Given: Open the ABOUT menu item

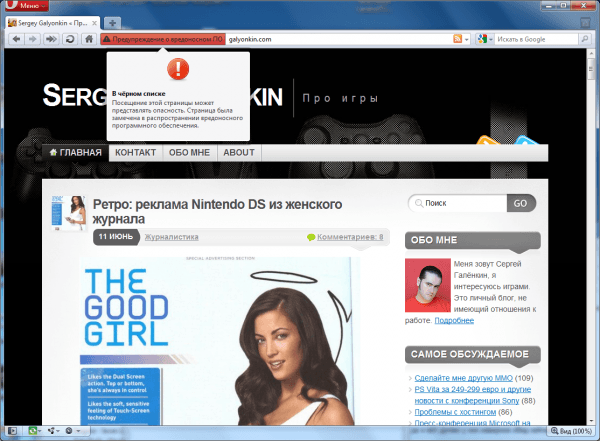Looking at the screenshot, I should tap(239, 153).
